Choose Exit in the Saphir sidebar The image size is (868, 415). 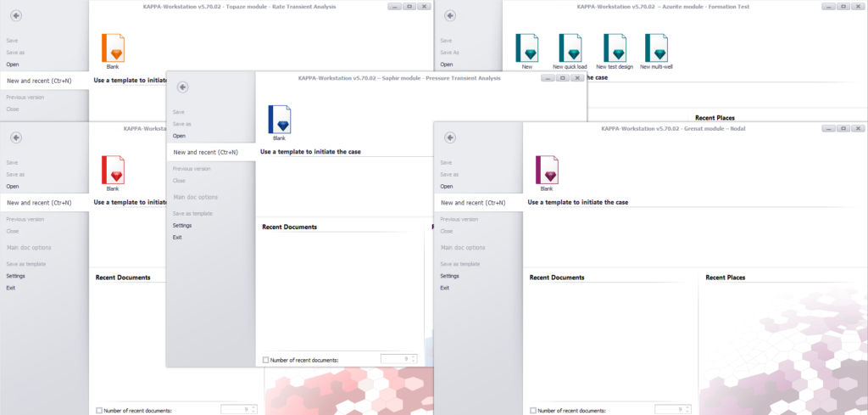[x=177, y=237]
